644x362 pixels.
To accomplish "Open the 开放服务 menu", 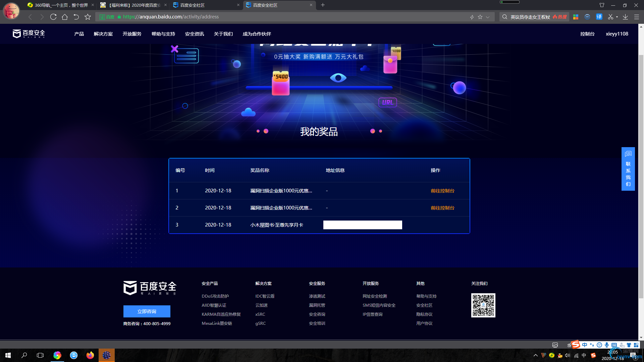I will [132, 34].
